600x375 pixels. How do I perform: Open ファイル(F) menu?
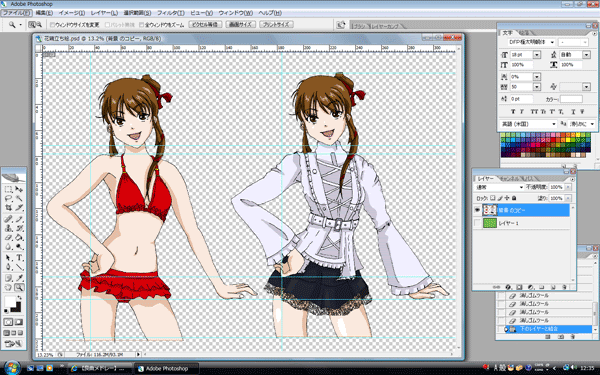point(16,13)
